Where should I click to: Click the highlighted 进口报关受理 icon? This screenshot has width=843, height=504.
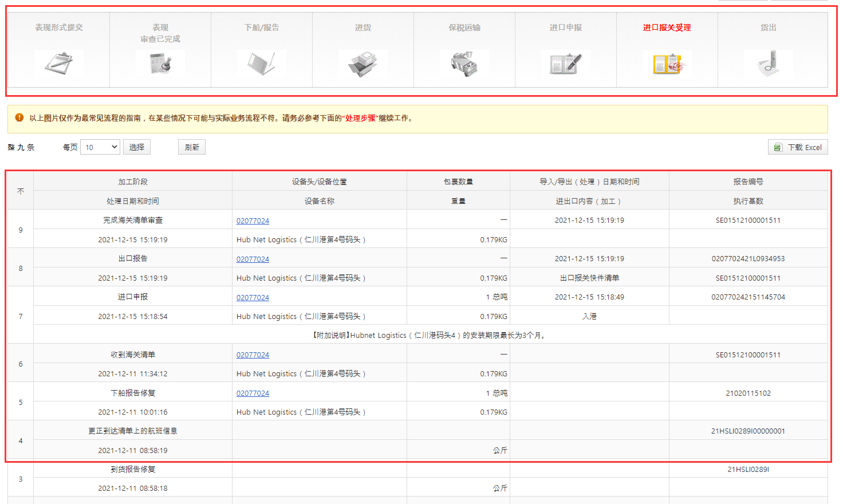pos(667,64)
